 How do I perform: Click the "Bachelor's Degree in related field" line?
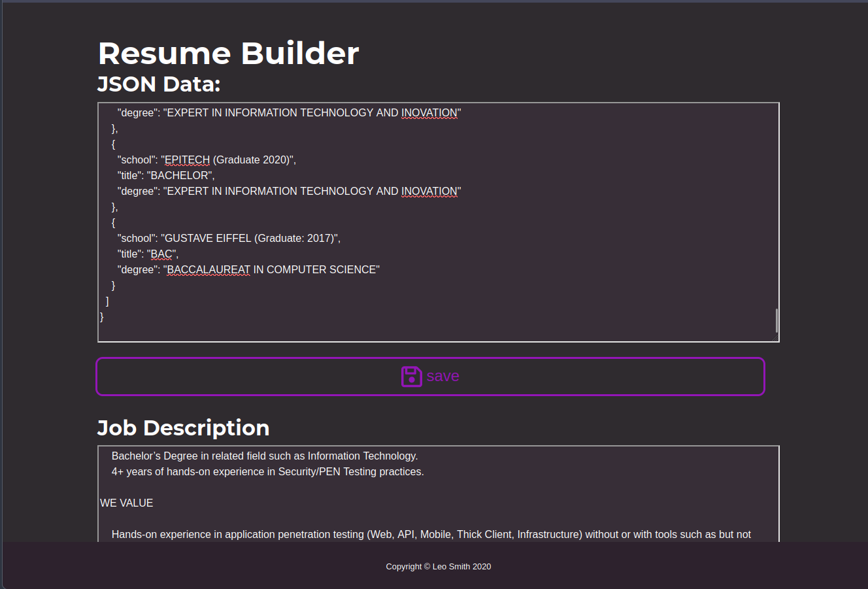[264, 456]
